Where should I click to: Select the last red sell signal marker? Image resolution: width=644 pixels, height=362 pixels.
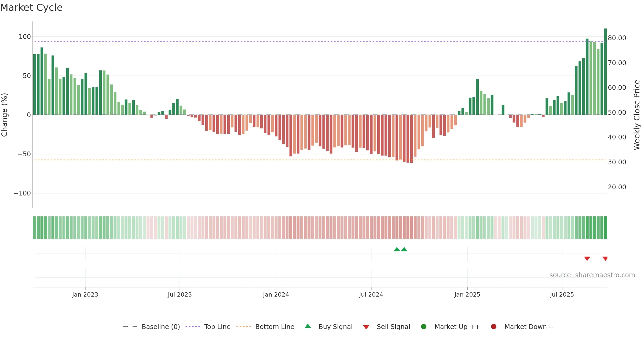(x=605, y=258)
